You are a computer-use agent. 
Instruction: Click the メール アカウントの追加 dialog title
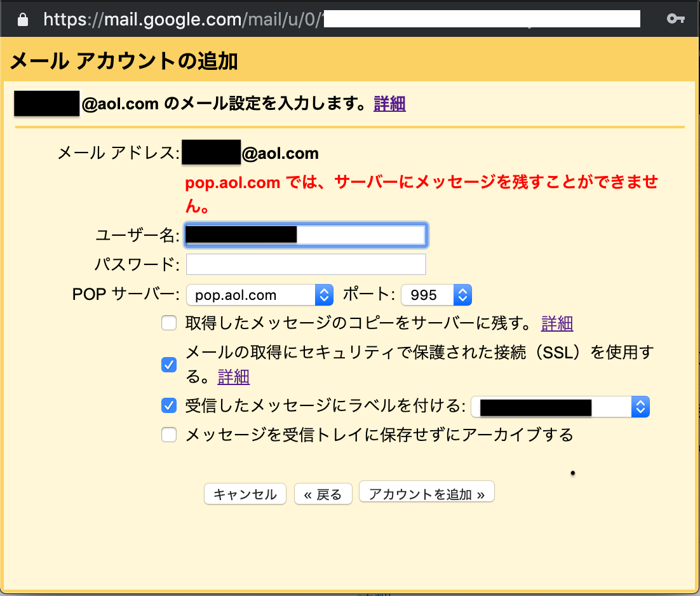(x=124, y=61)
